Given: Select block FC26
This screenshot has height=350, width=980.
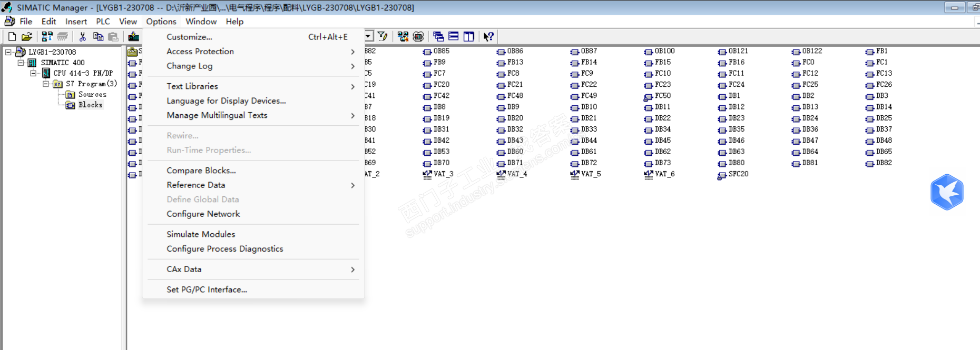Looking at the screenshot, I should 879,84.
